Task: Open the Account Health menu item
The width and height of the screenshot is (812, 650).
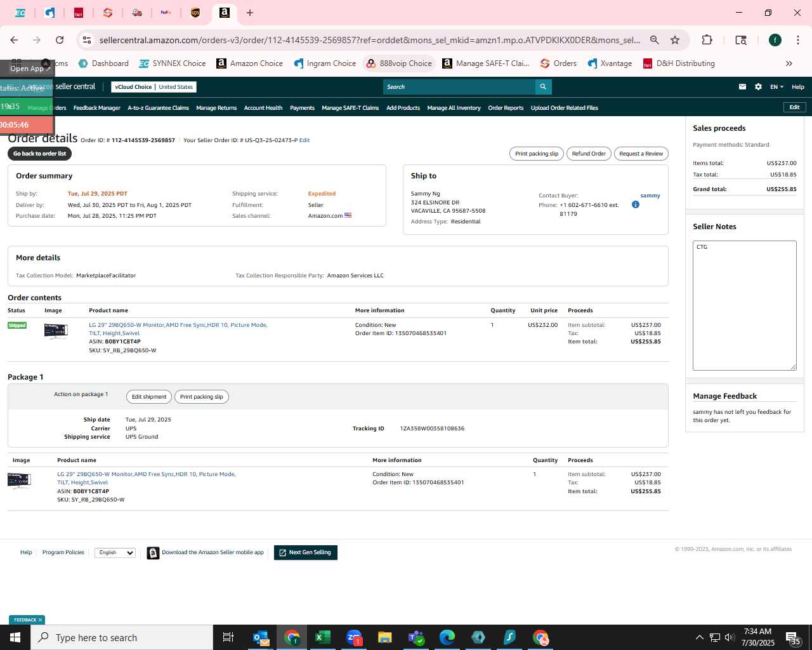Action: [x=263, y=108]
